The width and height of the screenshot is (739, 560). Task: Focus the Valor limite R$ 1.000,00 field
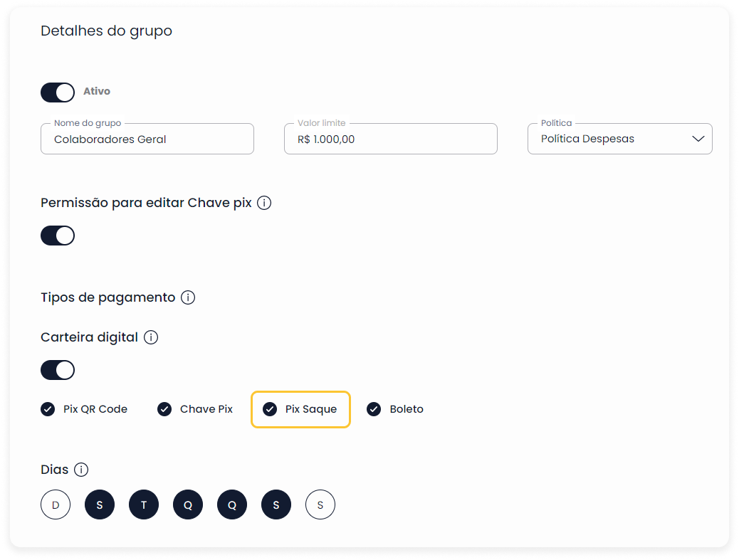[x=391, y=139]
